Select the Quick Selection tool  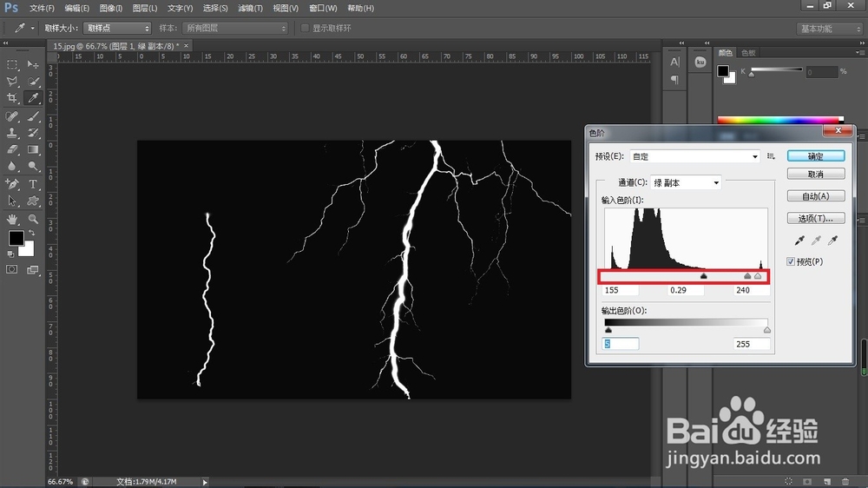click(33, 82)
